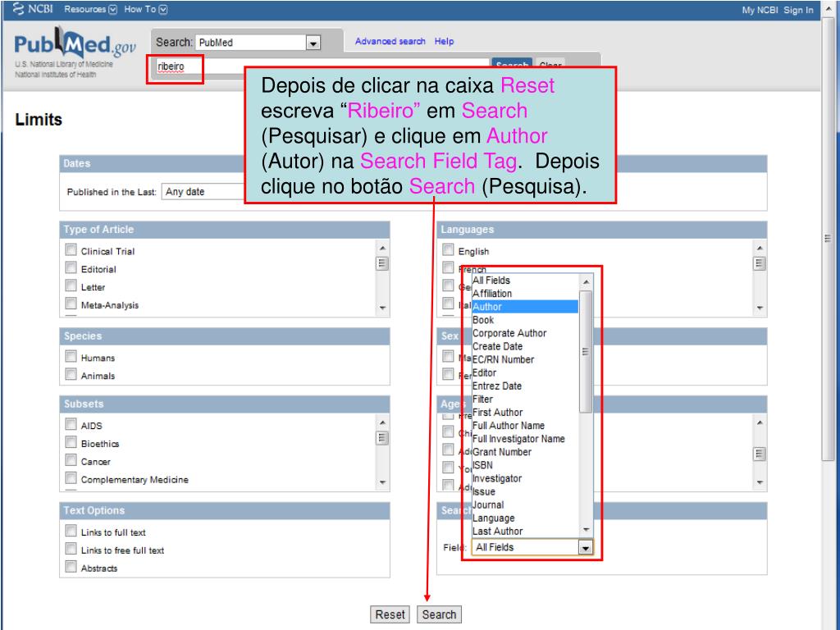This screenshot has width=840, height=630.
Task: Check the Editorial checkbox
Action: 71,267
